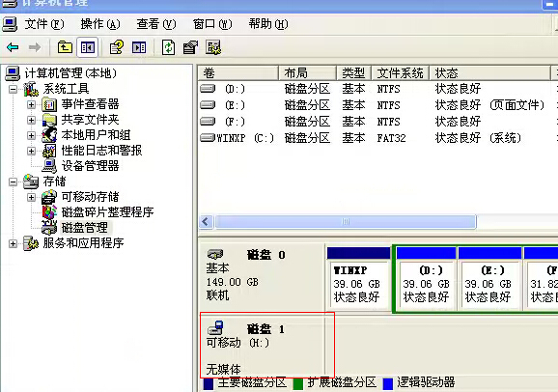Click the 无媒体 text on Disk 1
The width and height of the screenshot is (558, 392).
coord(223,369)
